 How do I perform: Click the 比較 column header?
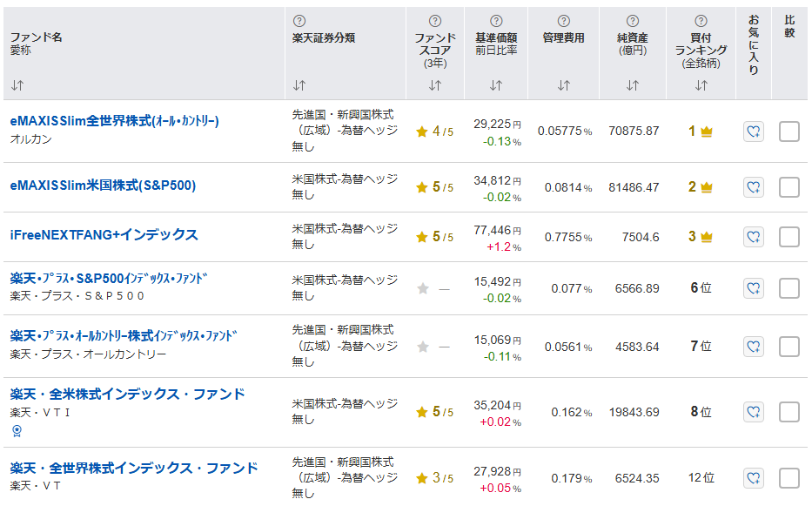(x=789, y=26)
